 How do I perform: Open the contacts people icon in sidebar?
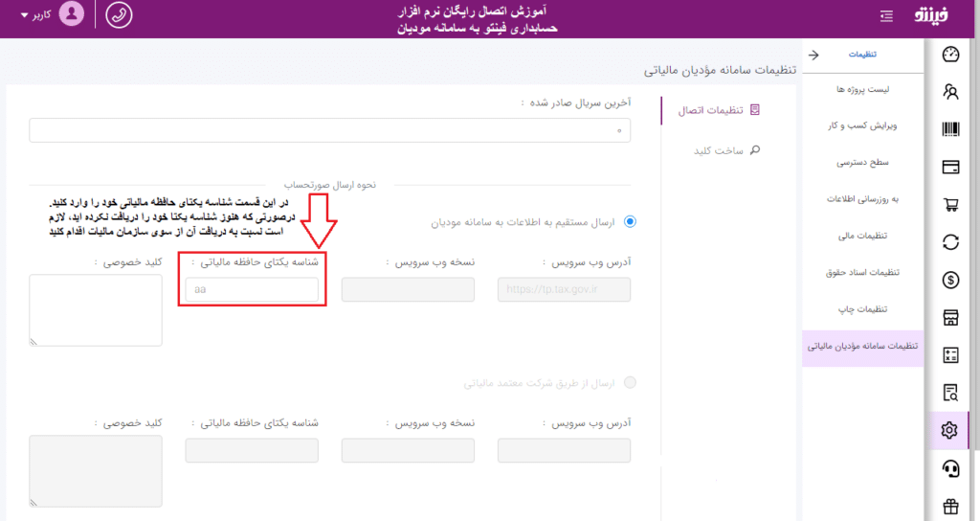pos(950,92)
